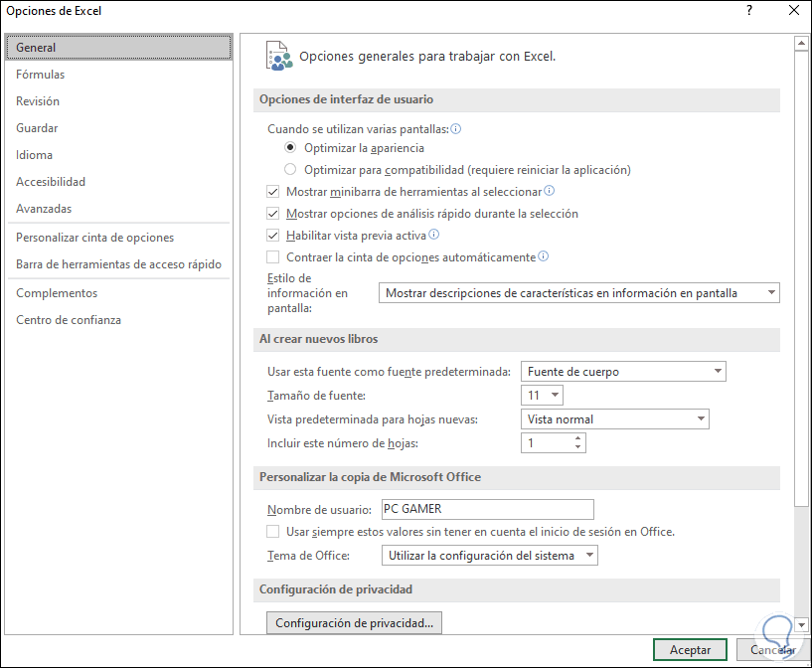Open the 'Fuente de cuerpo' font dropdown

point(623,372)
